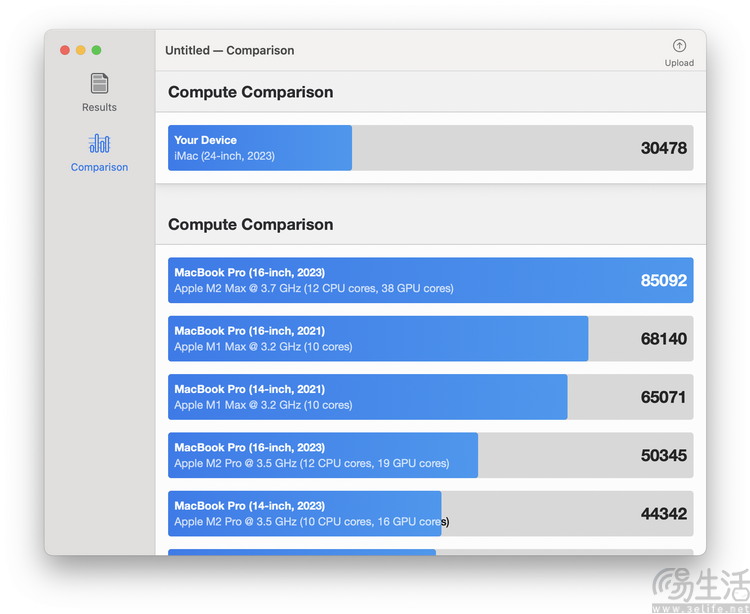Click the score 85092

(664, 280)
